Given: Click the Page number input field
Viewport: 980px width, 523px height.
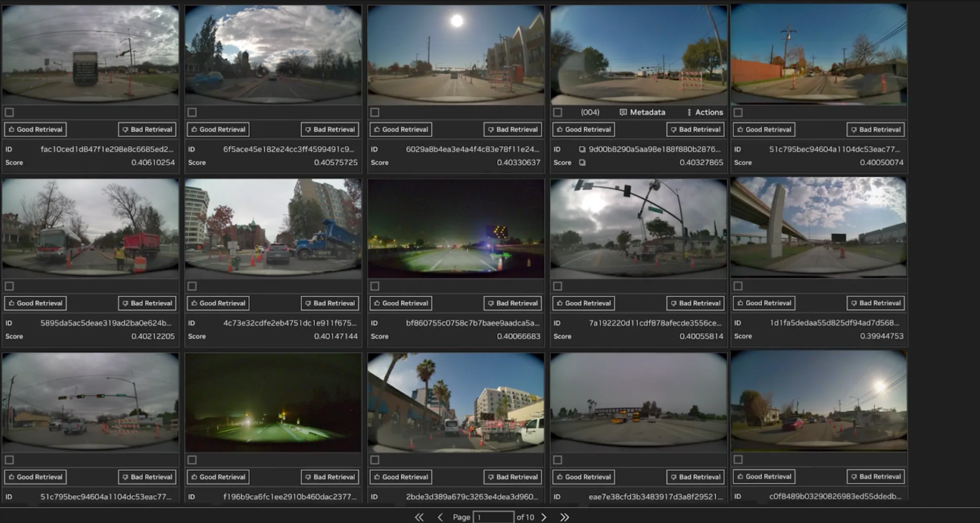Looking at the screenshot, I should pos(493,517).
